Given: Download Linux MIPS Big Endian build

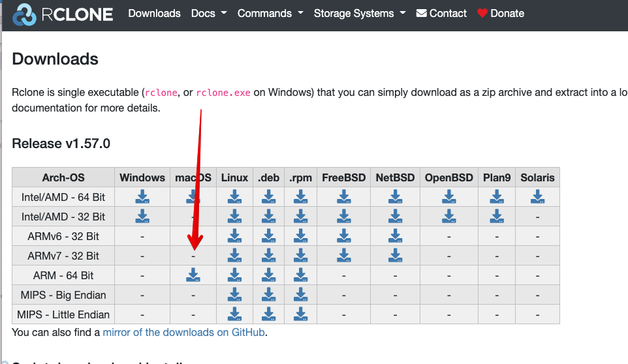Looking at the screenshot, I should pos(235,295).
